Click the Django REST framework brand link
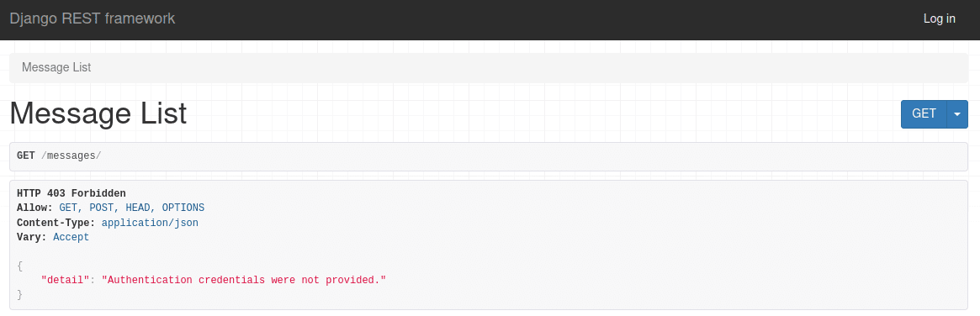The height and width of the screenshot is (316, 980). click(93, 18)
